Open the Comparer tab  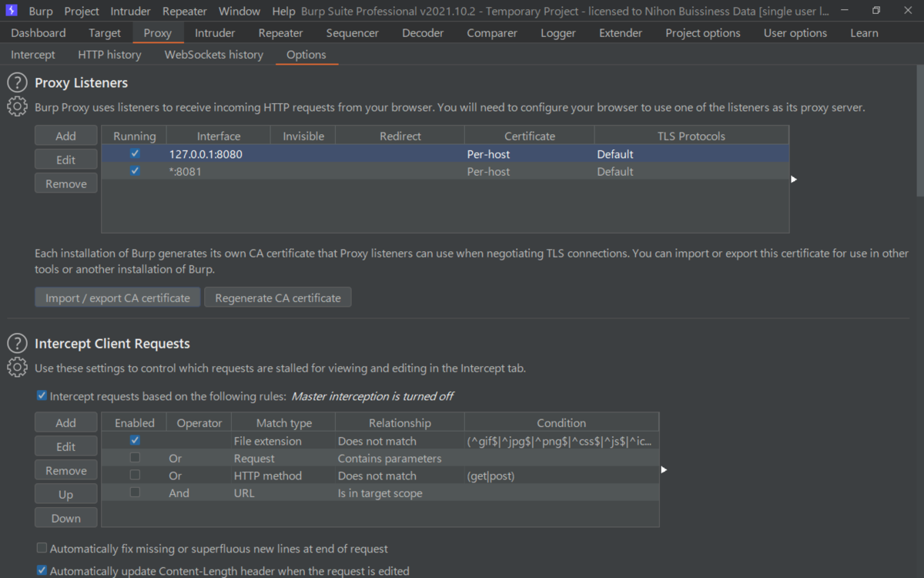[491, 33]
